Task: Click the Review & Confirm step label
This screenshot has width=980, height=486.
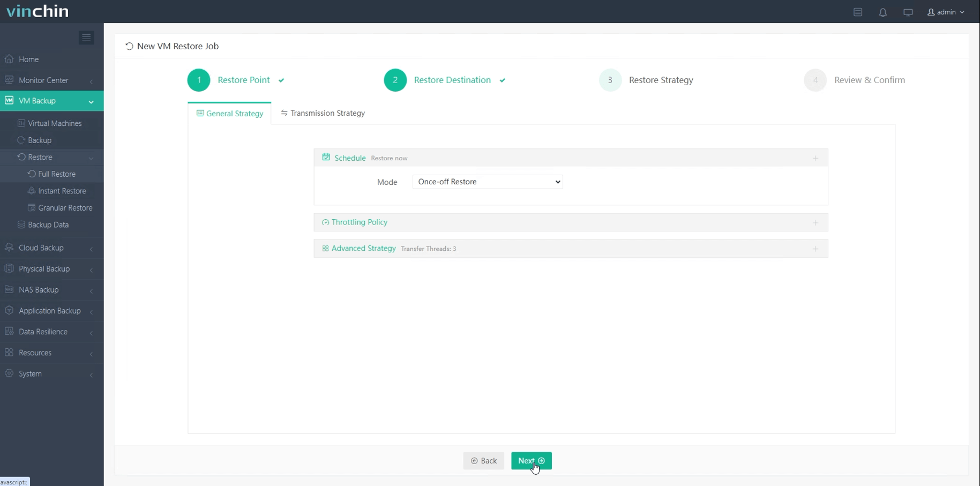Action: pyautogui.click(x=869, y=80)
